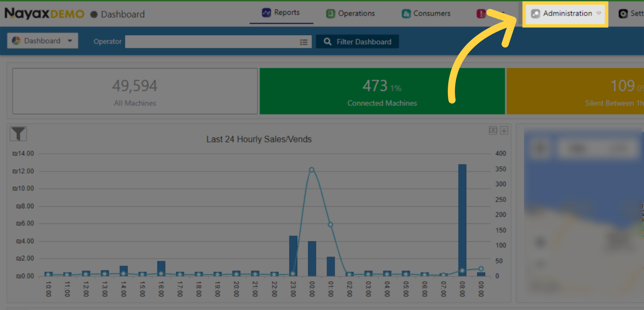This screenshot has height=310, width=644.
Task: Select the All Machines tile
Action: click(135, 91)
